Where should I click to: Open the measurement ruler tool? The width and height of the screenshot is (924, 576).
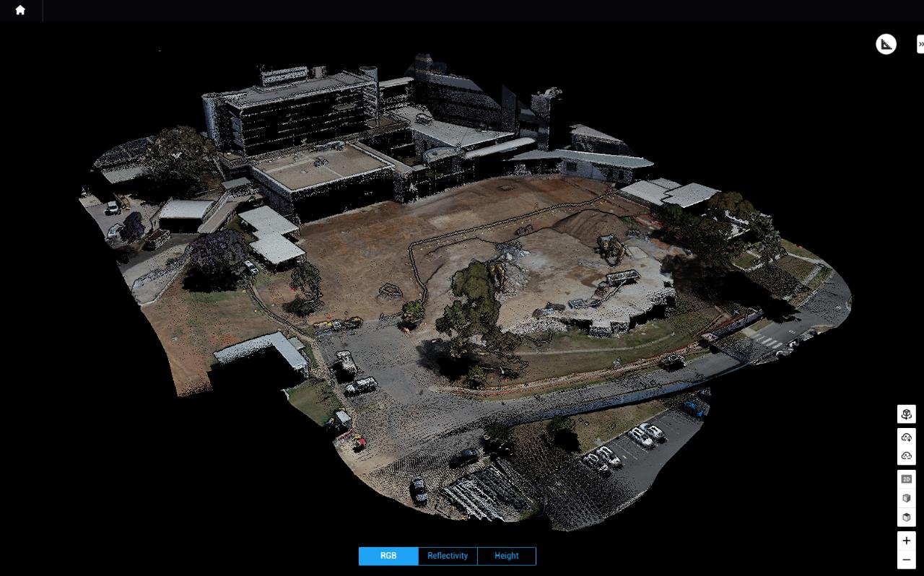click(x=886, y=43)
